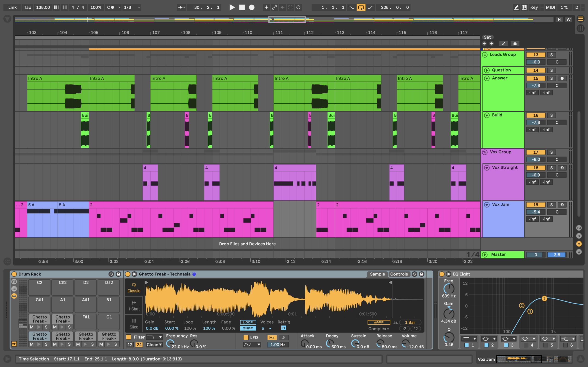588x367 pixels.
Task: Enable the Simpler LFO switch
Action: tap(246, 337)
